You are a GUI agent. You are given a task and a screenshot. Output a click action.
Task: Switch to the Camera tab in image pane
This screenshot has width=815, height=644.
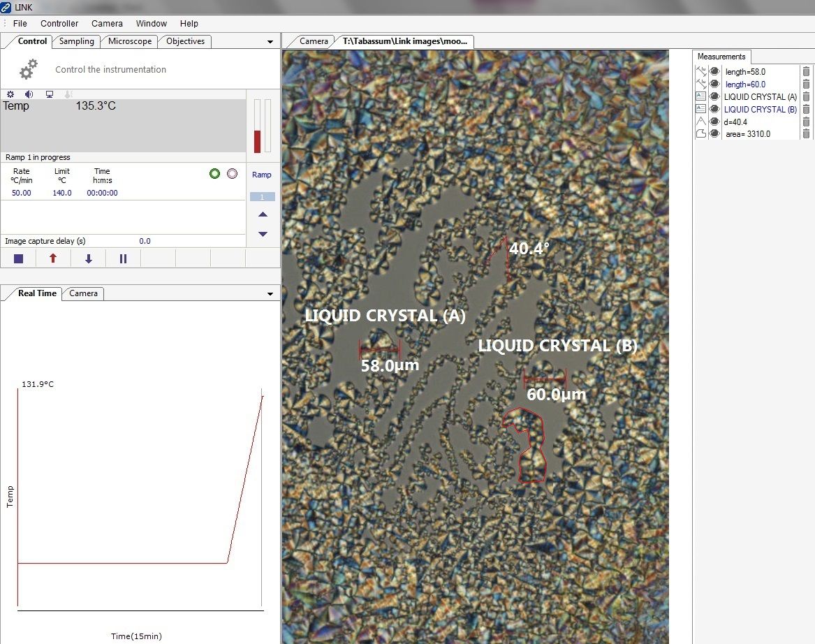[x=314, y=41]
